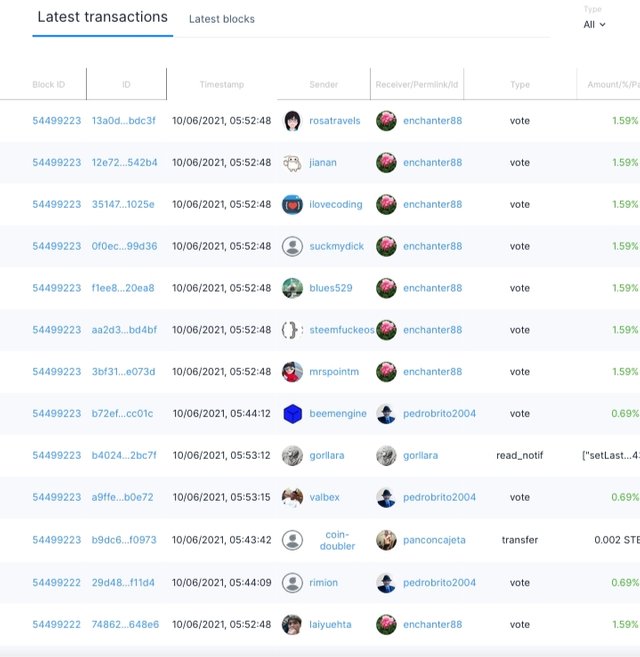Image resolution: width=640 pixels, height=657 pixels.
Task: Click rimion default avatar icon
Action: (x=292, y=583)
